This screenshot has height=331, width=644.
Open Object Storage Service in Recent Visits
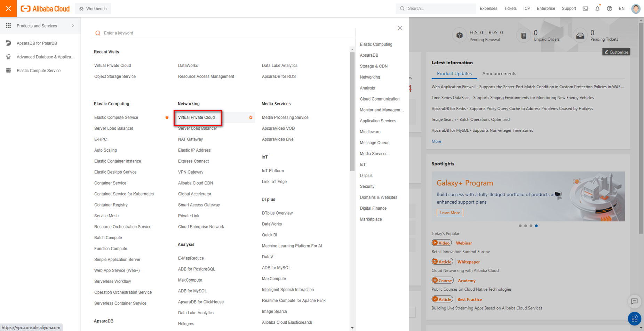(115, 76)
